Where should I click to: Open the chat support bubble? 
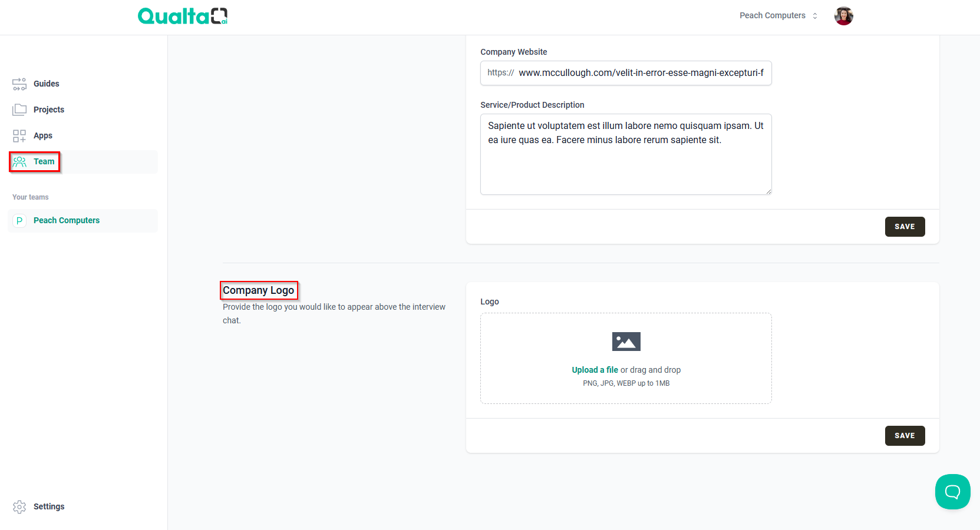952,492
